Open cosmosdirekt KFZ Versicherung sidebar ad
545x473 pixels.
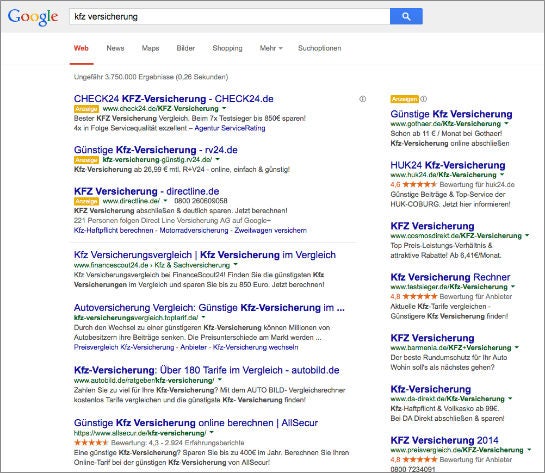pyautogui.click(x=432, y=226)
